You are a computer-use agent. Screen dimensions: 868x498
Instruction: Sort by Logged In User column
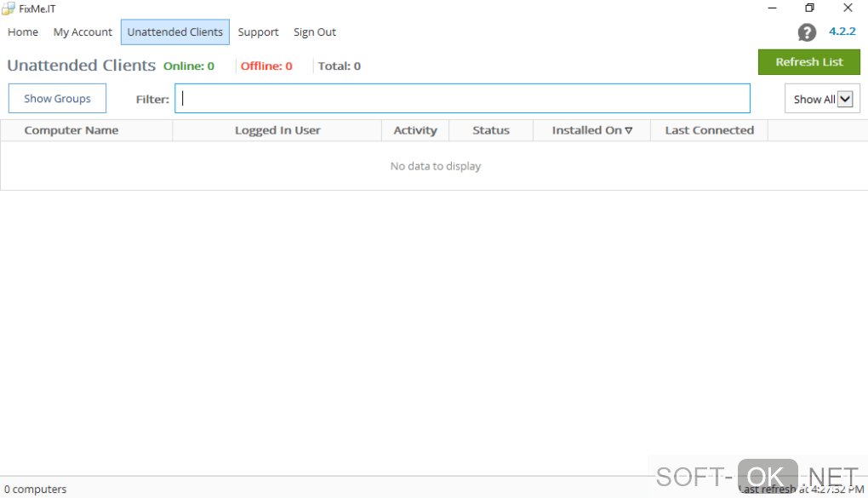277,131
